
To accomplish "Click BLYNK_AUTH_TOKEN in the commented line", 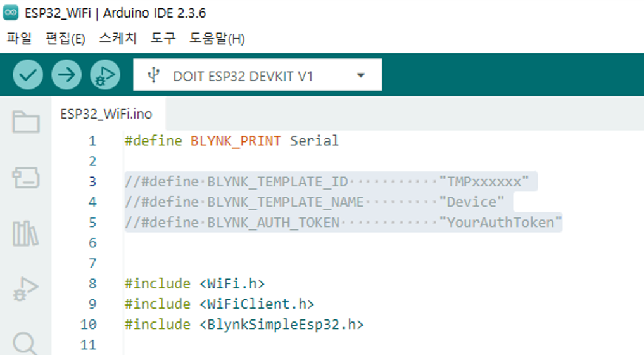I will (x=274, y=223).
